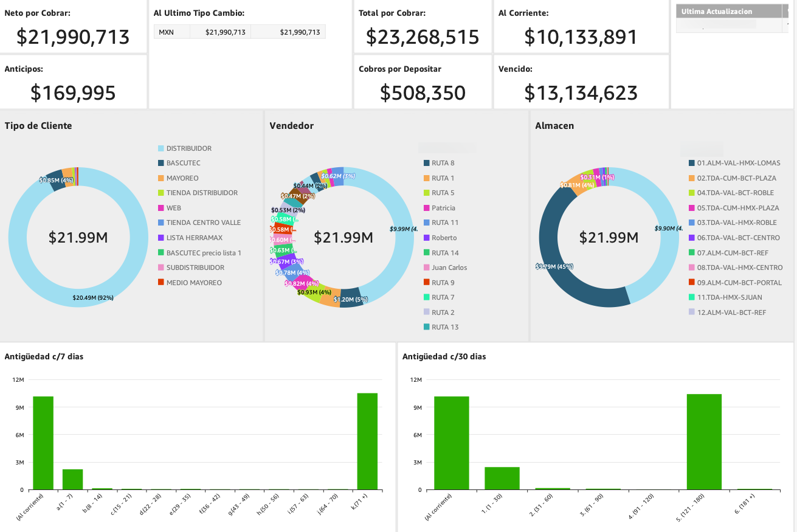Click the DISTRIBUIDOR light blue legend swatch

click(161, 148)
